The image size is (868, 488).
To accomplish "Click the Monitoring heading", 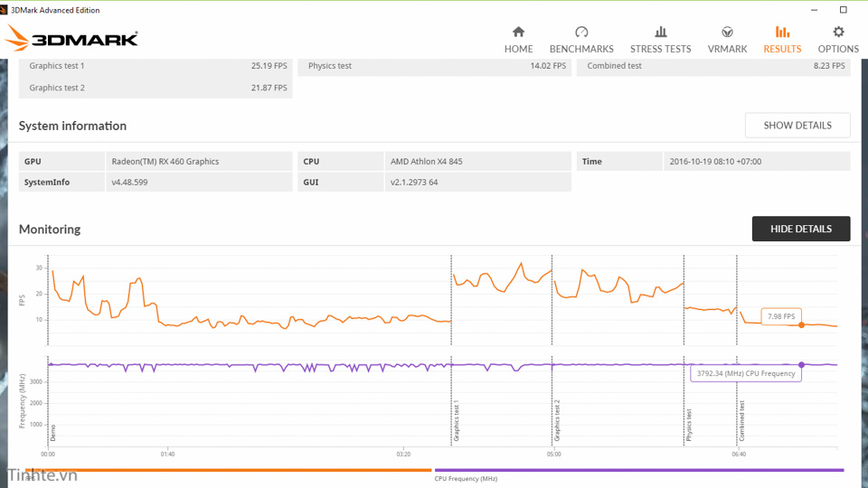I will [x=50, y=229].
